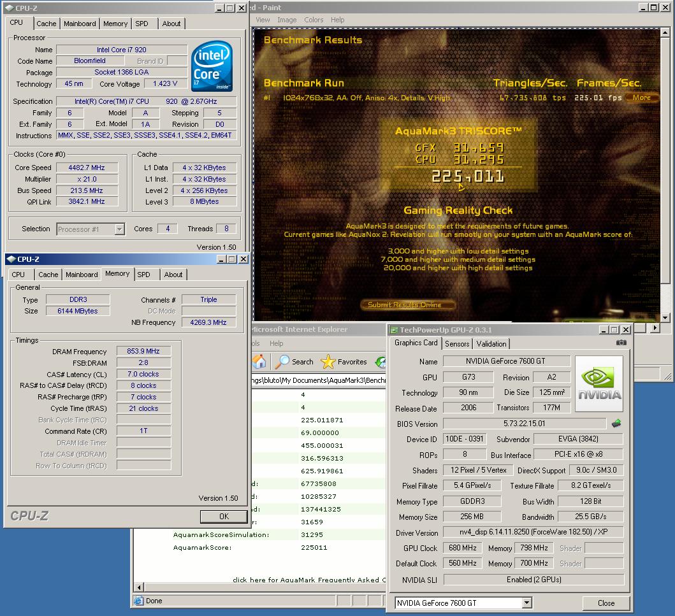Image resolution: width=675 pixels, height=616 pixels.
Task: Click the DRAM Frequency 853.9 MHz field
Action: click(143, 351)
